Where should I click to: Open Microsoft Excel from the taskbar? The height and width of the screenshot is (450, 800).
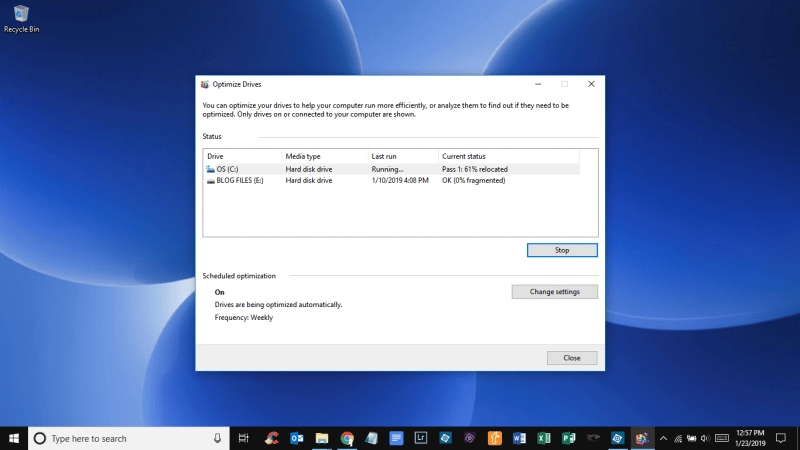coord(544,438)
